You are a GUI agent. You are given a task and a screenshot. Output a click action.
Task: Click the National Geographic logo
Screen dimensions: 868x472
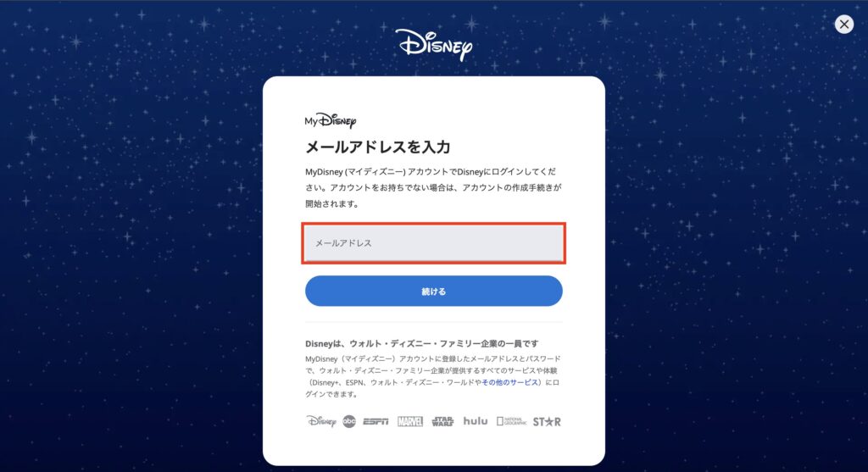pos(511,422)
